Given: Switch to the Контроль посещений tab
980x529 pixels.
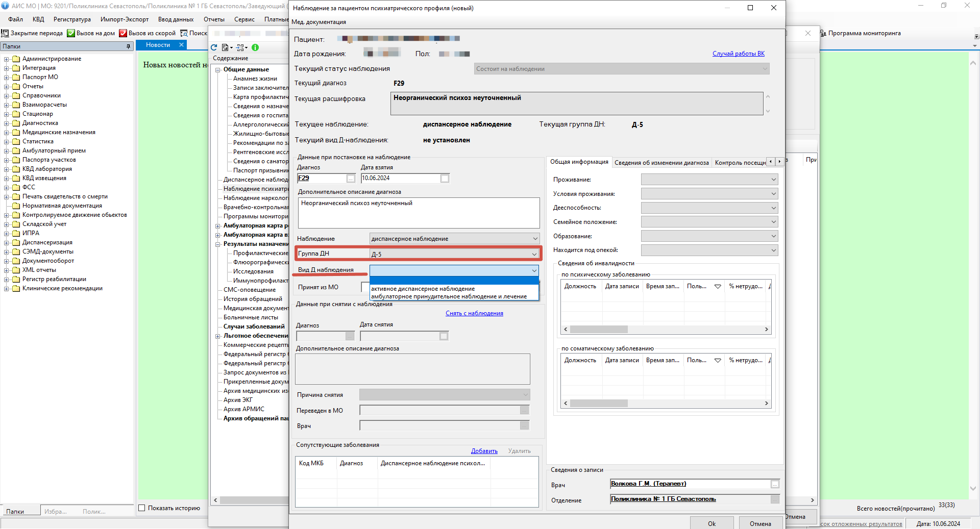Looking at the screenshot, I should [x=740, y=163].
